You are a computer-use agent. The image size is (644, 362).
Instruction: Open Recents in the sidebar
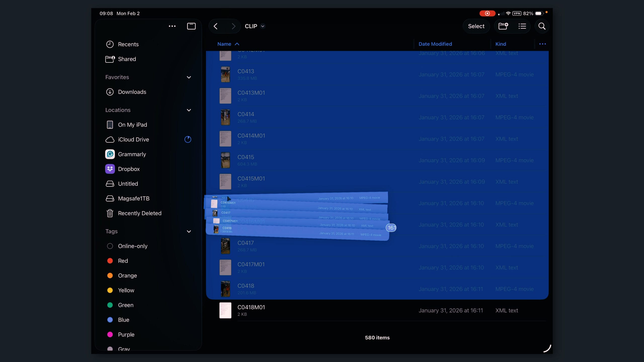coord(128,44)
